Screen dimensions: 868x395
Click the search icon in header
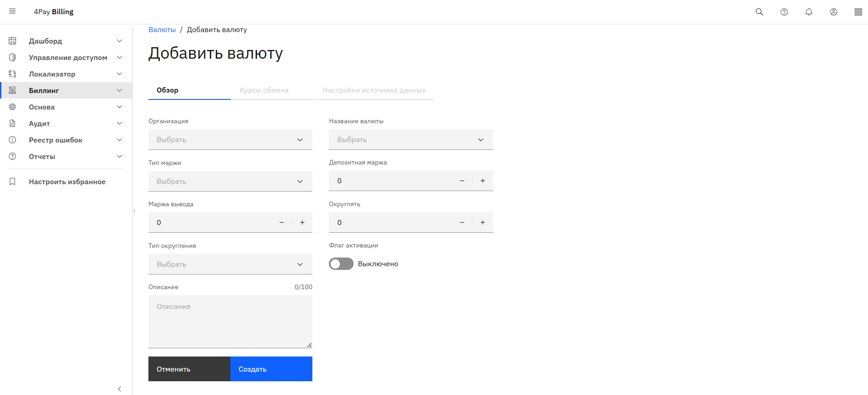759,12
